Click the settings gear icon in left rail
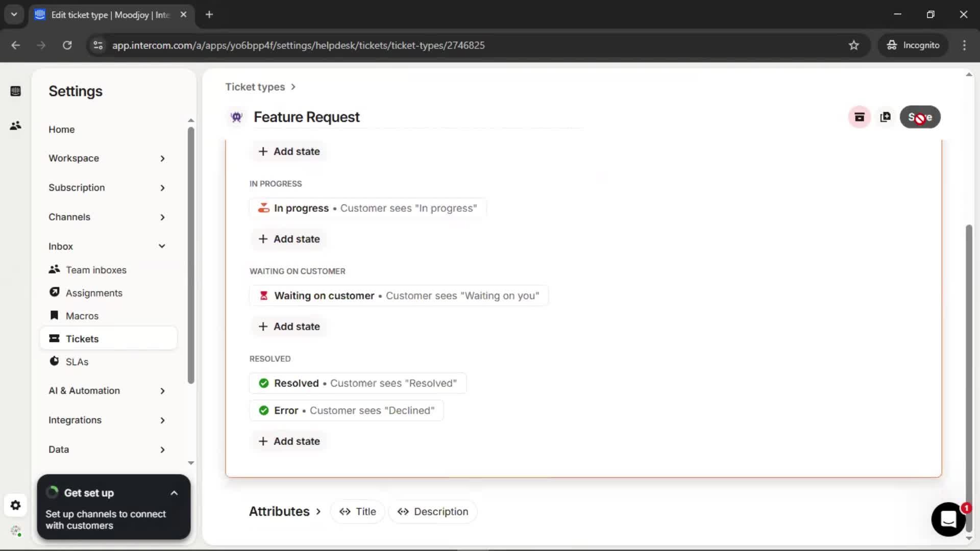Screen dimensions: 980x551 click(x=15, y=505)
